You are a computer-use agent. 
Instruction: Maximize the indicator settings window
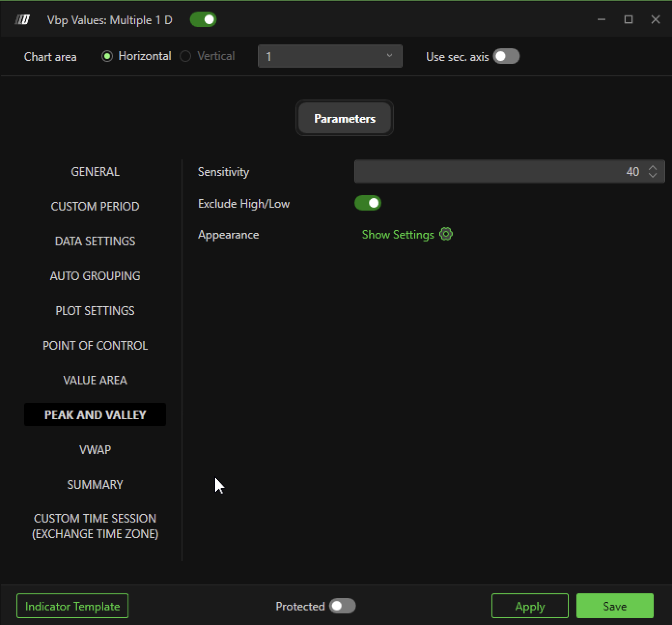[x=628, y=19]
